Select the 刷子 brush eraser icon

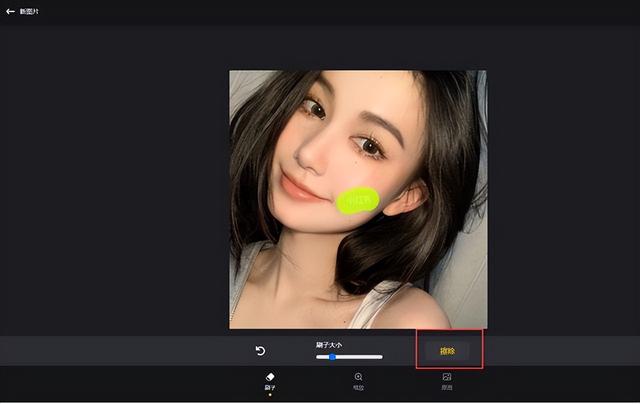269,377
